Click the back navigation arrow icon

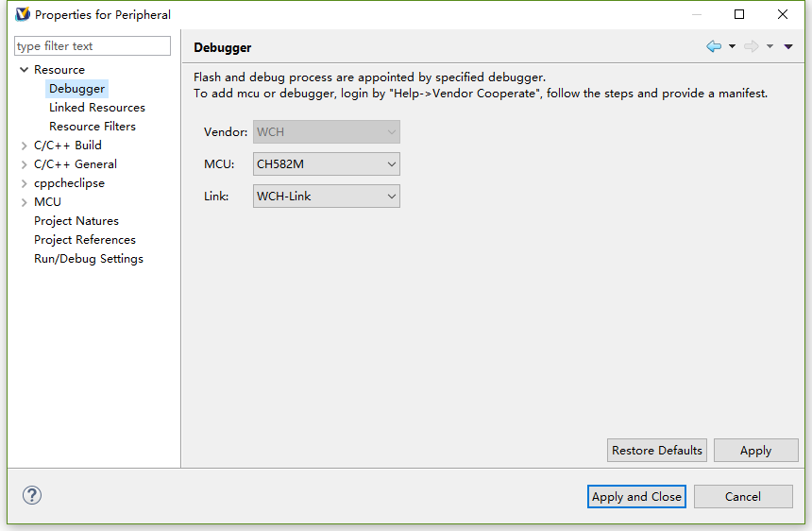pos(714,46)
